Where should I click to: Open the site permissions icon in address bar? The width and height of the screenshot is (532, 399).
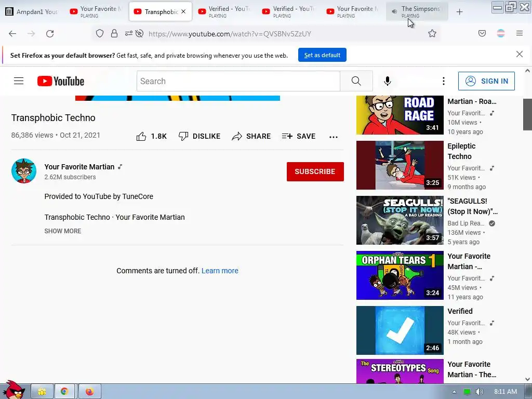coord(129,33)
